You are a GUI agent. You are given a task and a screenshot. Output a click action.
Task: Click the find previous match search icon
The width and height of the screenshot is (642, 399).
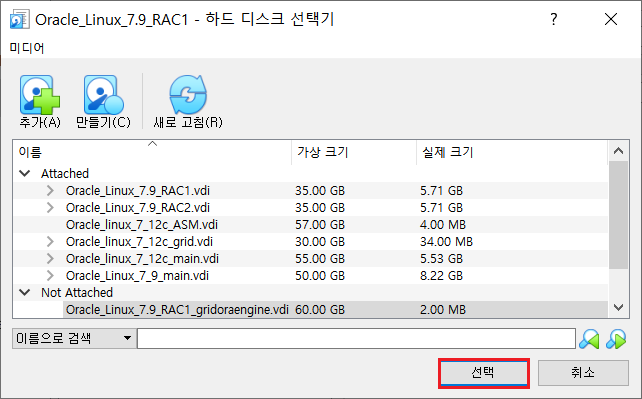point(589,339)
